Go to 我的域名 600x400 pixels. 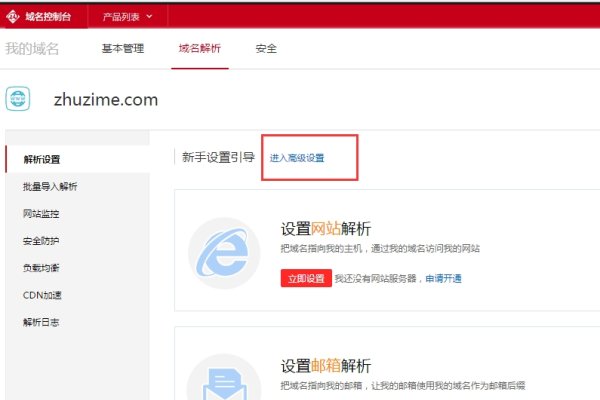tap(32, 49)
